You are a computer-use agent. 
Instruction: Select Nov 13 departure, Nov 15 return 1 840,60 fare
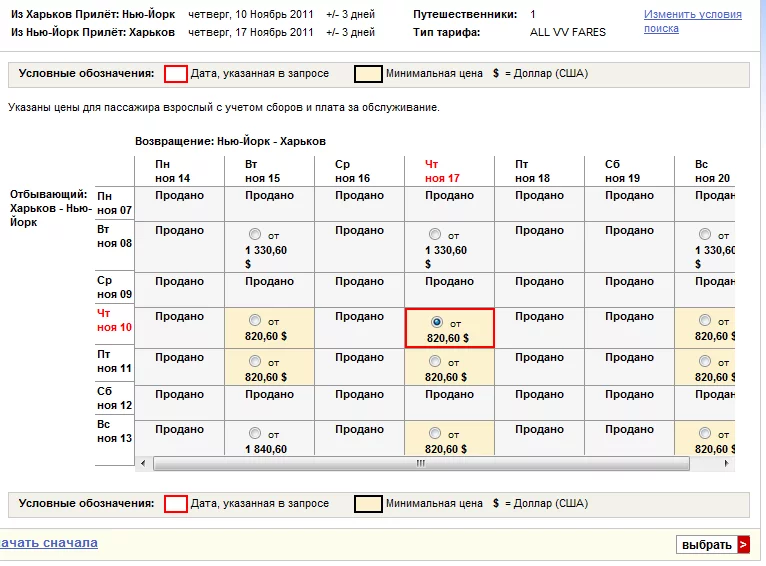pyautogui.click(x=255, y=433)
